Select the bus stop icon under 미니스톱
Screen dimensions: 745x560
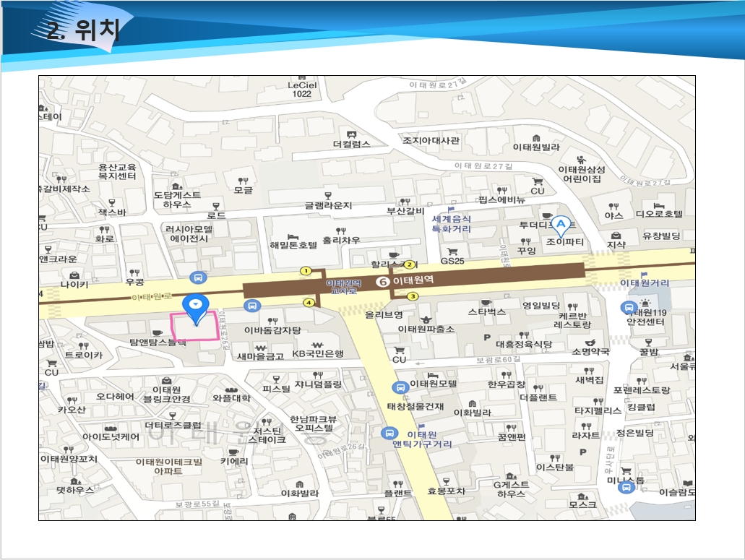(x=626, y=487)
